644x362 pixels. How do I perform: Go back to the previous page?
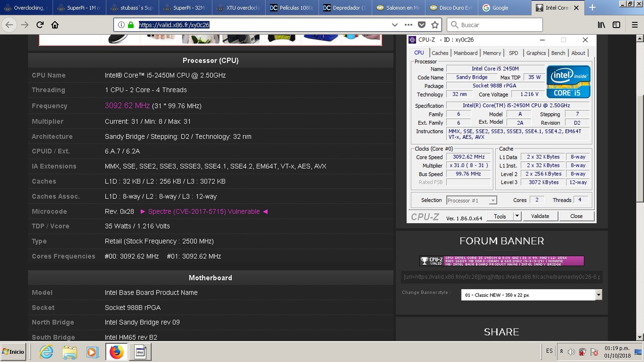[x=9, y=25]
